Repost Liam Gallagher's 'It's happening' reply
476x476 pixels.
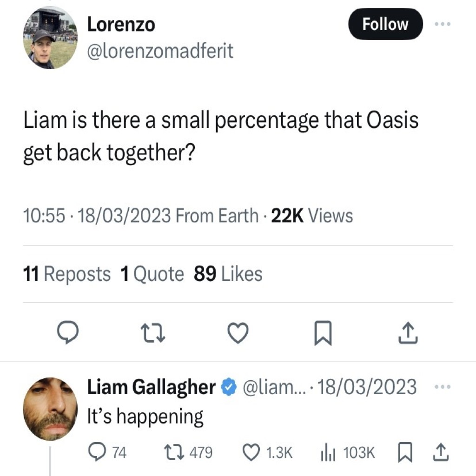pos(173,452)
